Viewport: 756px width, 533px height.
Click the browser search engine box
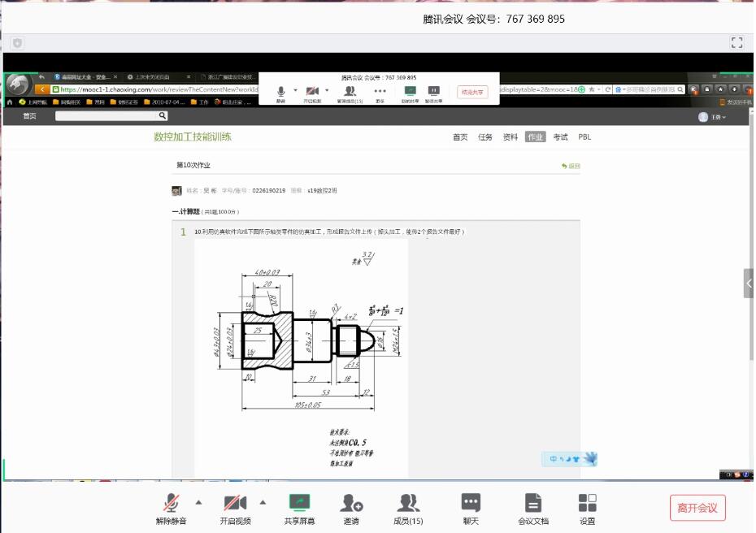[649, 89]
